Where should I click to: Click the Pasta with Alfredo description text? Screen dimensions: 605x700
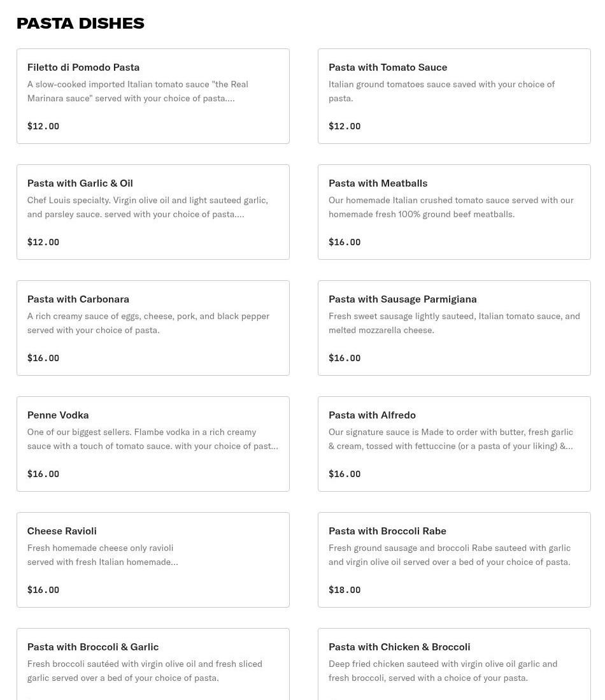(x=451, y=439)
